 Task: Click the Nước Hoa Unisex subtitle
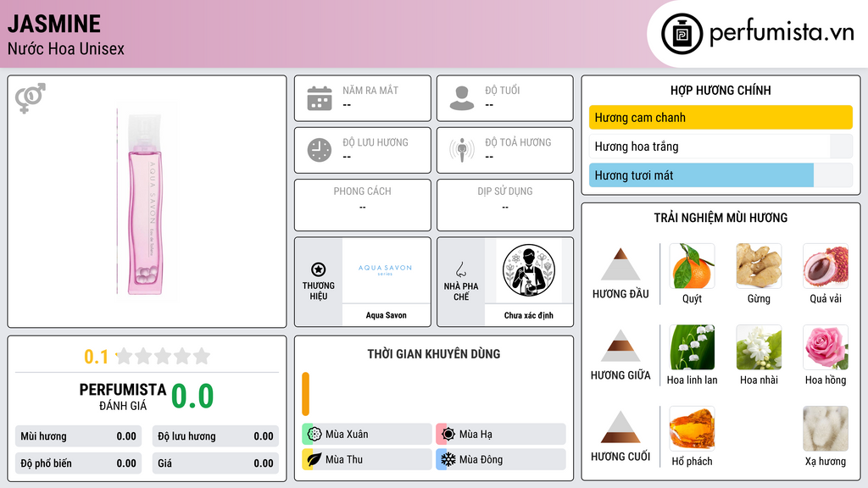(x=66, y=48)
